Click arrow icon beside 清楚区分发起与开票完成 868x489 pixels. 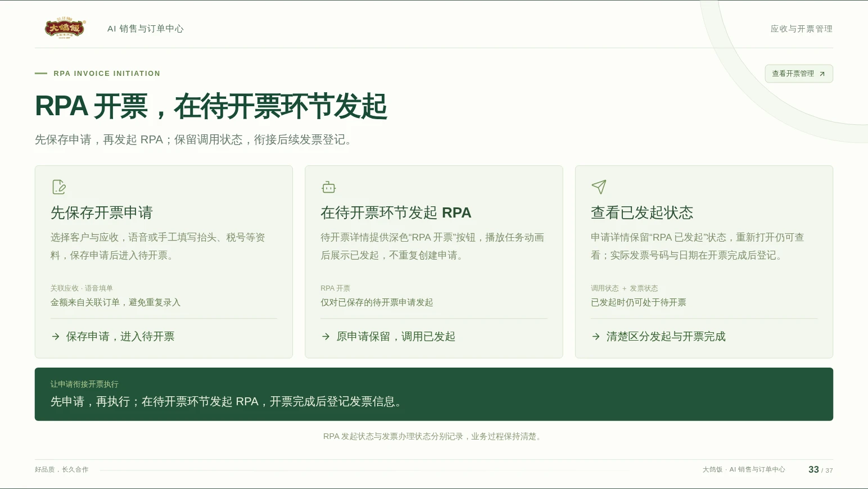click(x=596, y=337)
